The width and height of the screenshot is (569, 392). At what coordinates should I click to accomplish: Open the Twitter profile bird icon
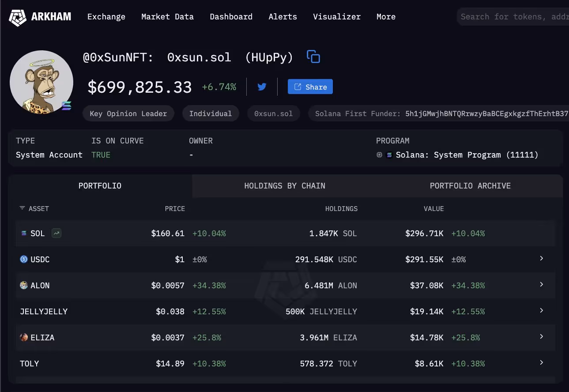262,87
